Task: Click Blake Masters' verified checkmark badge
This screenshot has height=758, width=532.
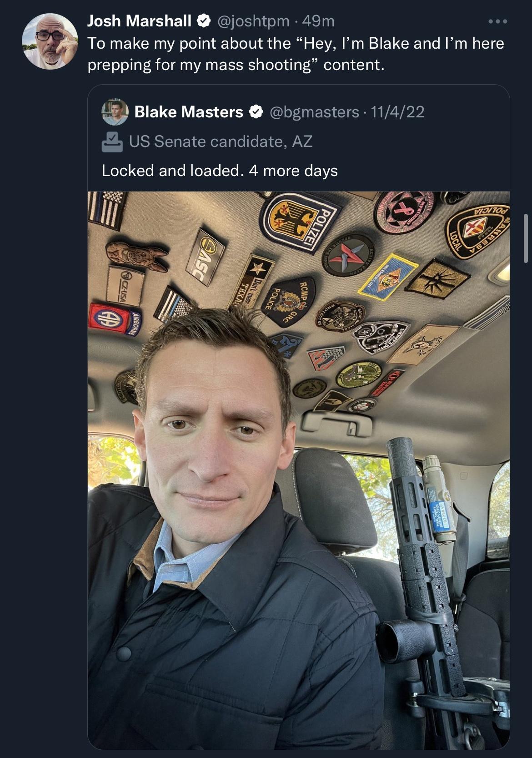Action: coord(256,112)
